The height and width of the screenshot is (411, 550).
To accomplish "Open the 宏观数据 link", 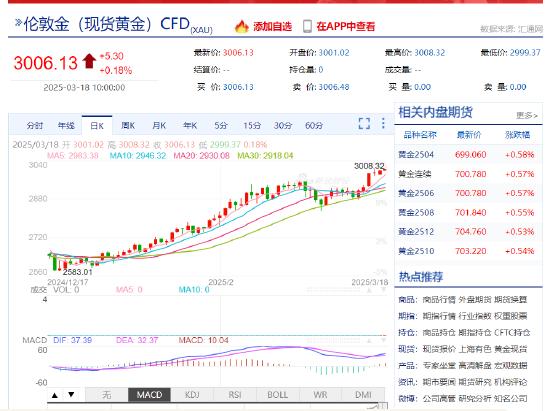I will 511,366.
